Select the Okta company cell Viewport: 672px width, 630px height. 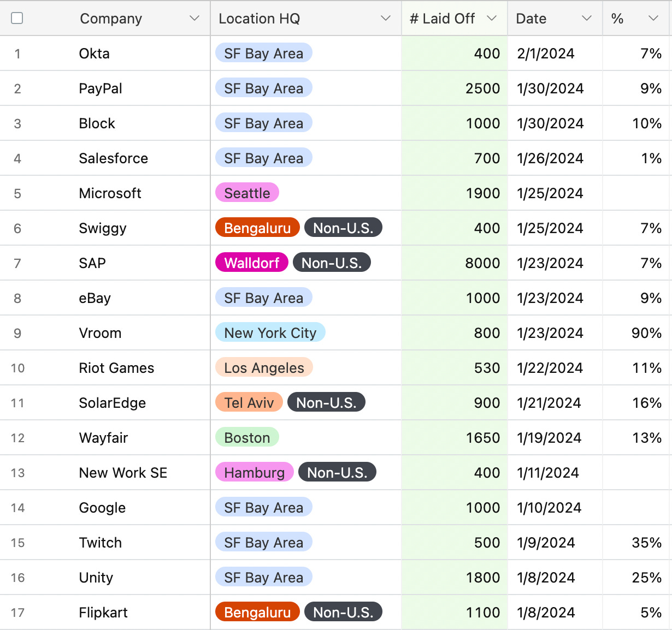[x=105, y=54]
